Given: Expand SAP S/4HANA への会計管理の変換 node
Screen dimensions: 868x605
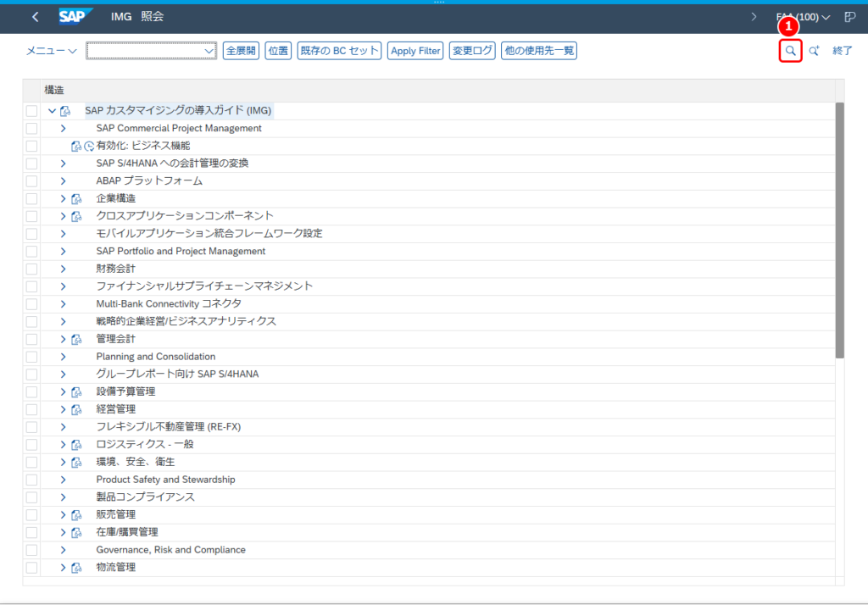Looking at the screenshot, I should coord(63,164).
